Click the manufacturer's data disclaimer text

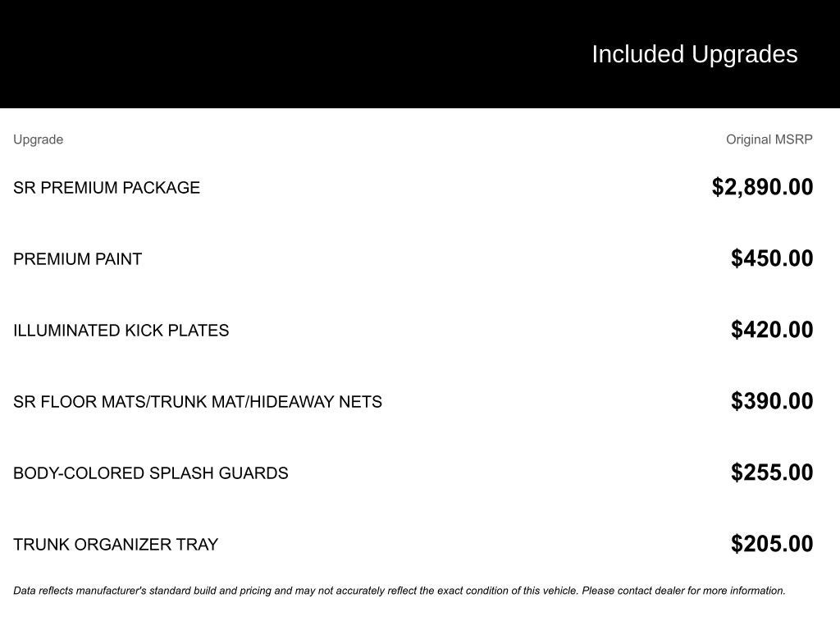(399, 591)
